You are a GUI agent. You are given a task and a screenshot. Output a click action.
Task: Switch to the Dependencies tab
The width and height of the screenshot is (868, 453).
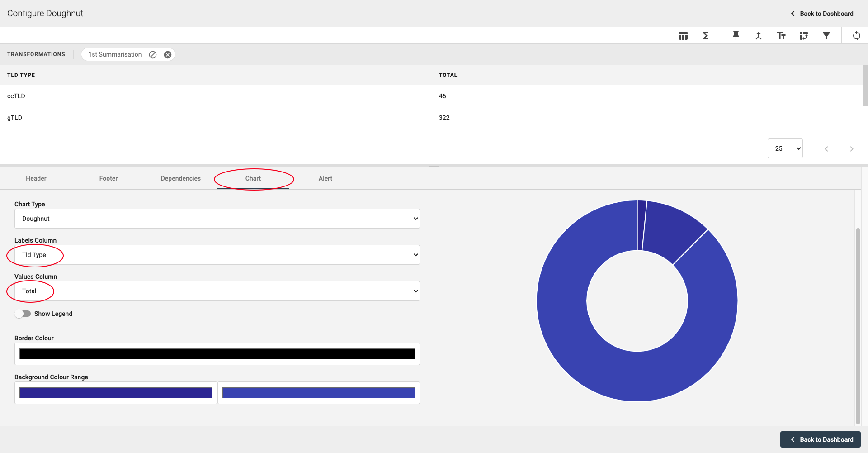pos(180,178)
